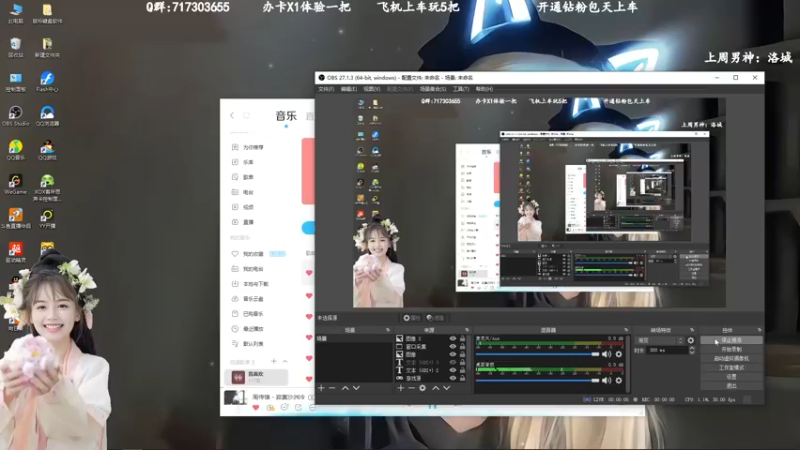The height and width of the screenshot is (450, 800).
Task: Click the 时长 duration stepper arrows
Action: 692,350
